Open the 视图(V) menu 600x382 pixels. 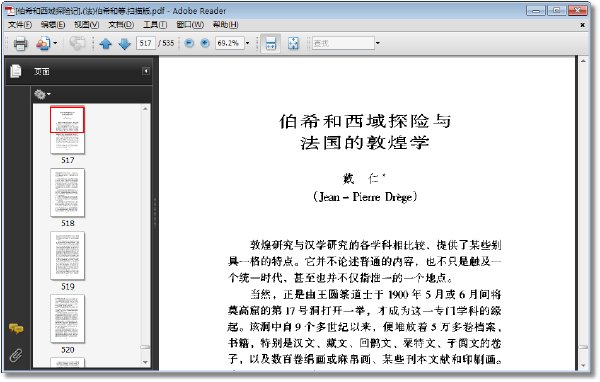click(x=86, y=25)
